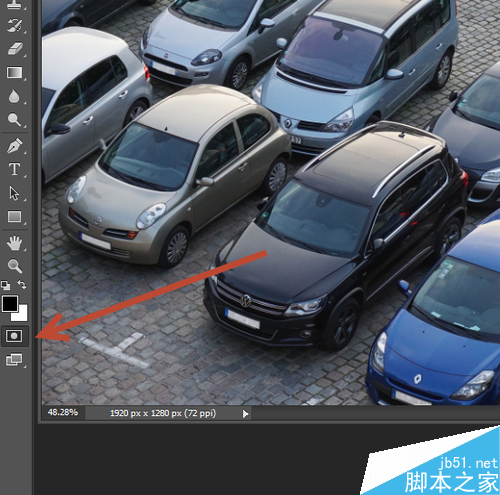Expand the status bar arrow menu
This screenshot has height=495, width=500.
[x=246, y=414]
